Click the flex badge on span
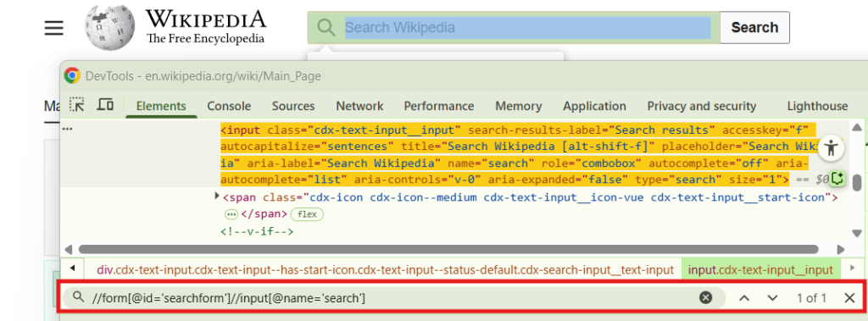The height and width of the screenshot is (321, 868). point(307,214)
